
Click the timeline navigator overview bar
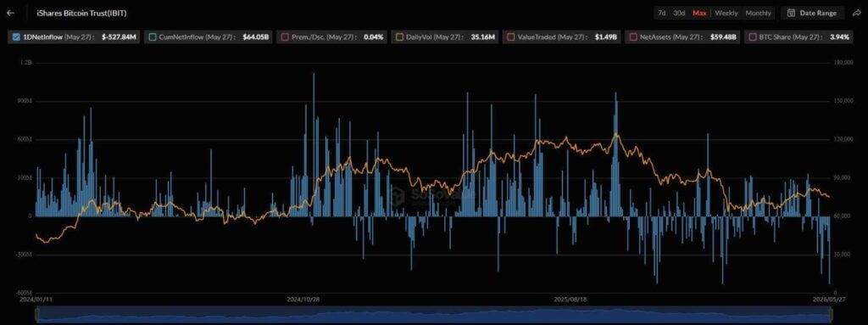434,315
